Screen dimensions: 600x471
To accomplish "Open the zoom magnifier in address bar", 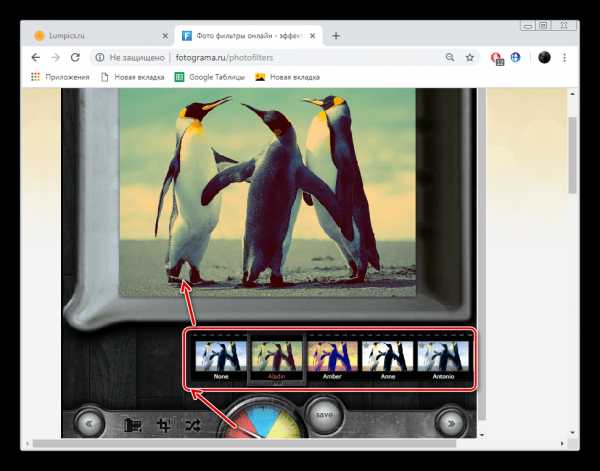I will coord(450,57).
